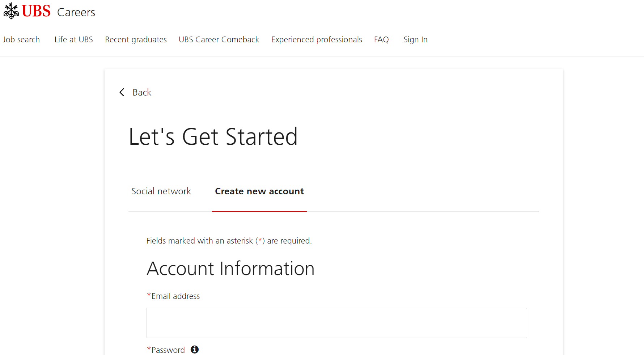Open Experienced professionals section

[317, 39]
